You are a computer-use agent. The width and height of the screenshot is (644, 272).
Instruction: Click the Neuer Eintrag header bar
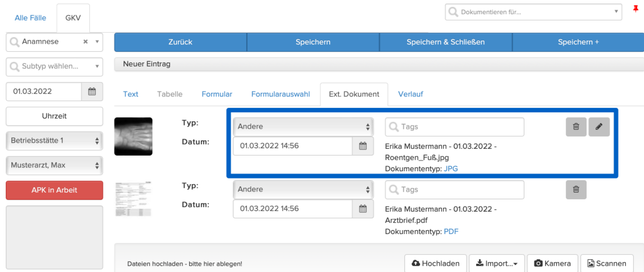[379, 64]
